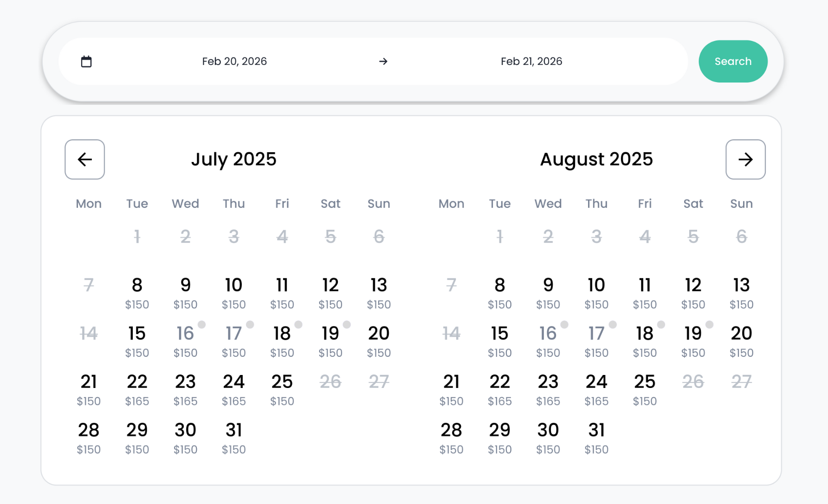Screen dimensions: 828x504
Task: Pick July 25 in the calendar
Action: pyautogui.click(x=282, y=389)
